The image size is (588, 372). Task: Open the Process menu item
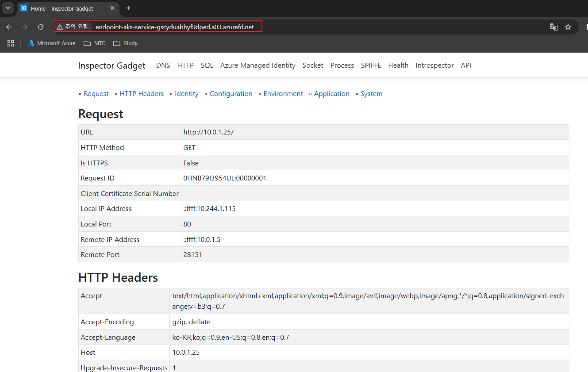tap(342, 65)
